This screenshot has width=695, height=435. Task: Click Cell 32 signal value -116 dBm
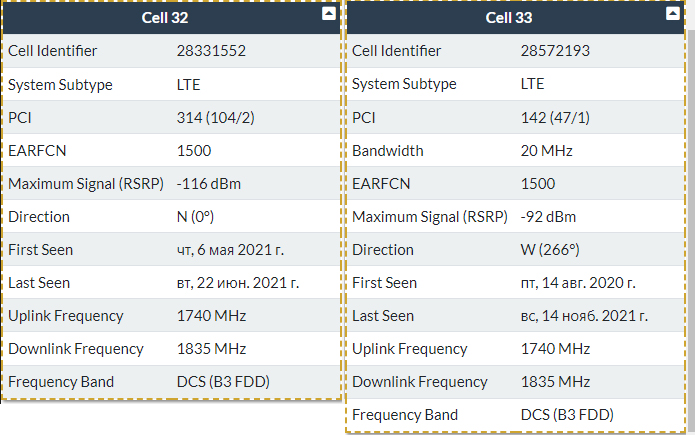pyautogui.click(x=209, y=183)
